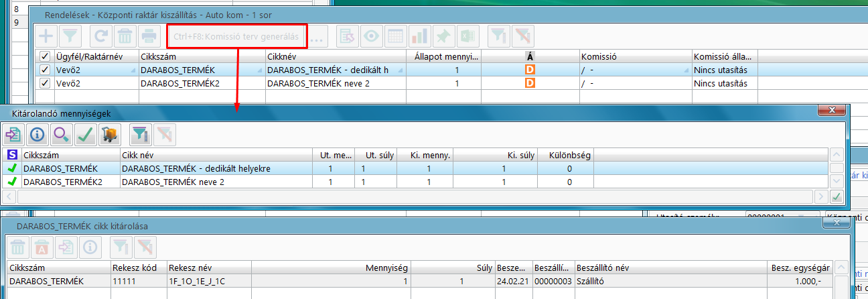Screen dimensions: 868x299
Task: Click the green filter funnel icon in Rendelések toolbar
Action: 69,36
